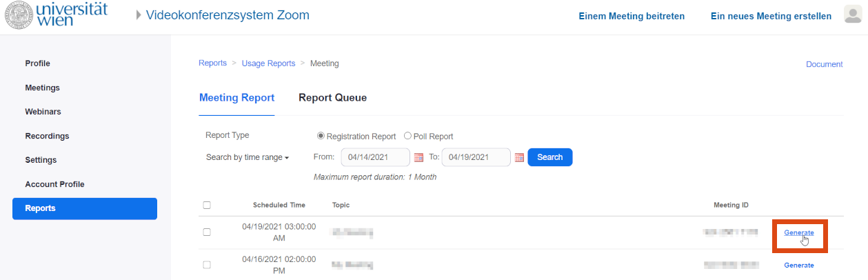Screen dimensions: 868x280
Task: Open the From date calendar icon
Action: point(418,157)
